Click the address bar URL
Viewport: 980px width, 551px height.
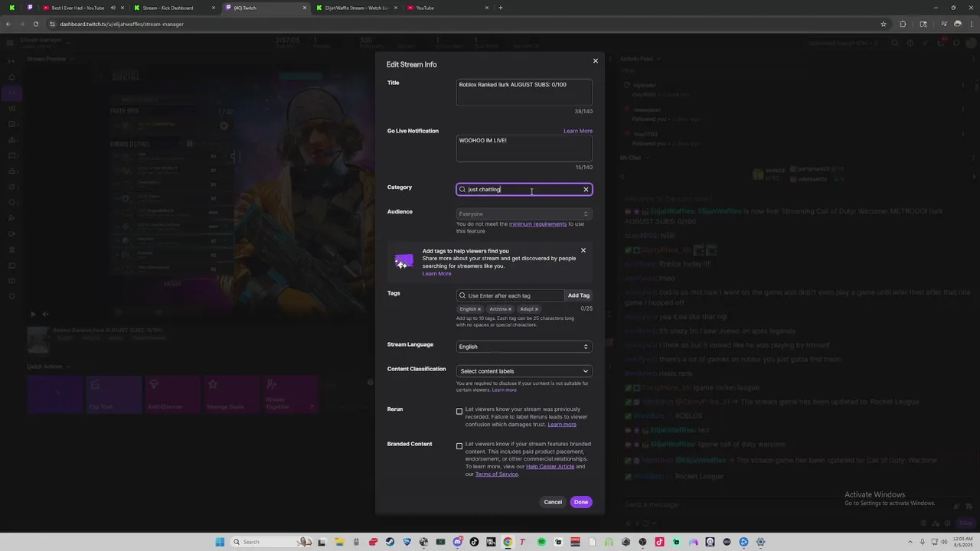coord(122,24)
